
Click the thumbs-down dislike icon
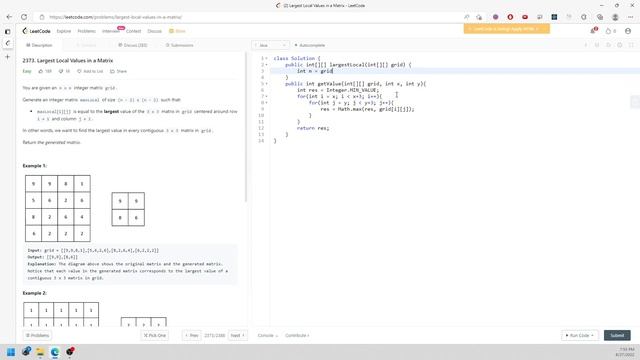pyautogui.click(x=61, y=71)
